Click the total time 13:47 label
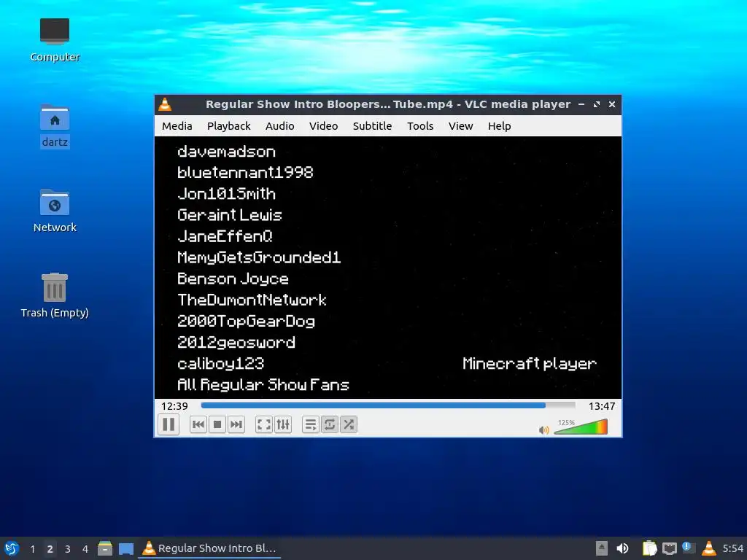This screenshot has height=560, width=747. [602, 406]
